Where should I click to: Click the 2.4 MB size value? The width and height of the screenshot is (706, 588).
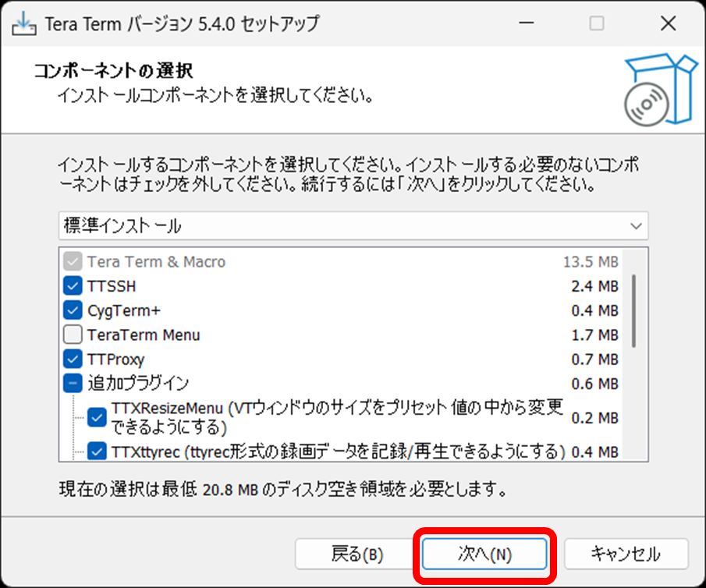click(x=594, y=286)
